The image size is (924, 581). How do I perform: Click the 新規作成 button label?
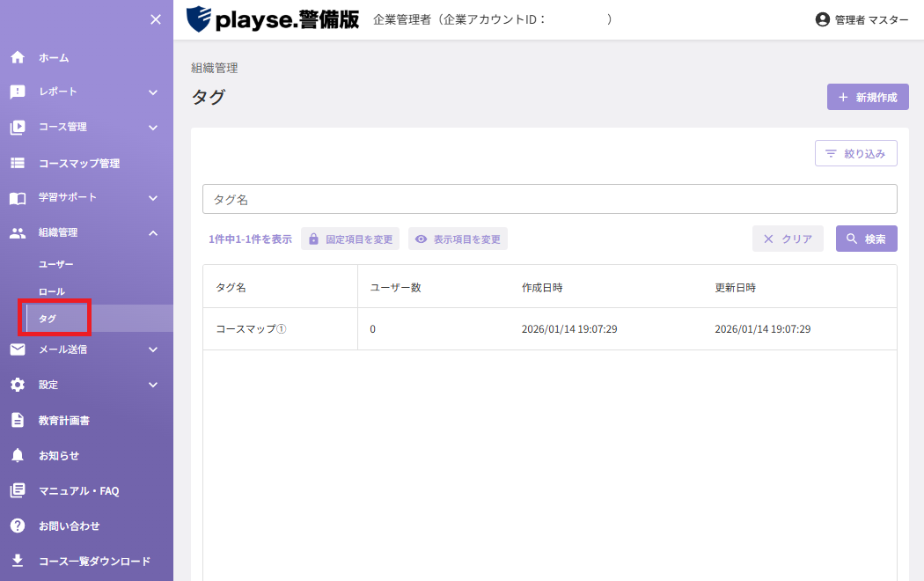click(876, 97)
